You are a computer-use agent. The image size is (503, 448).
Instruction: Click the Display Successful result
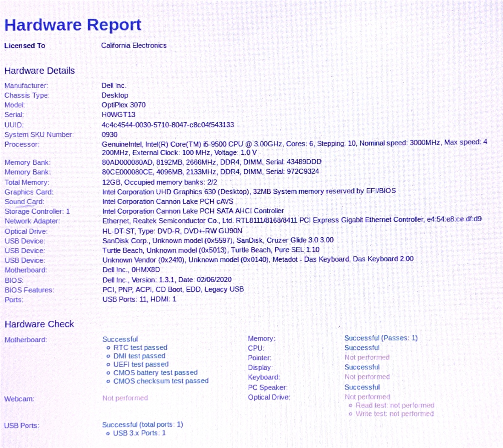click(x=362, y=367)
